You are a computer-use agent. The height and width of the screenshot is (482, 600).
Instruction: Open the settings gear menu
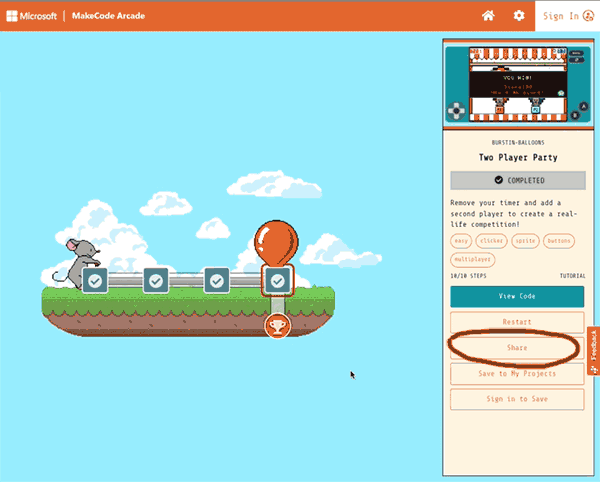point(519,16)
